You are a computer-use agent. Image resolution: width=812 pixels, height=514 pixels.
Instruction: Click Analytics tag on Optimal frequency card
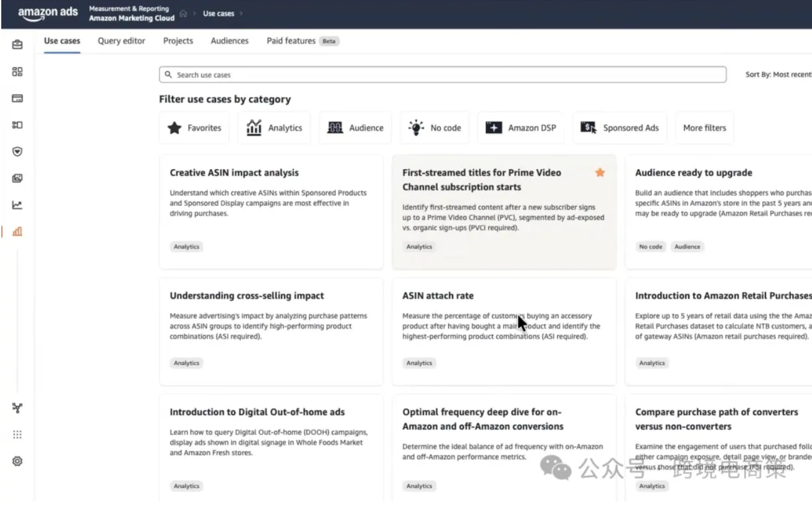pos(419,487)
